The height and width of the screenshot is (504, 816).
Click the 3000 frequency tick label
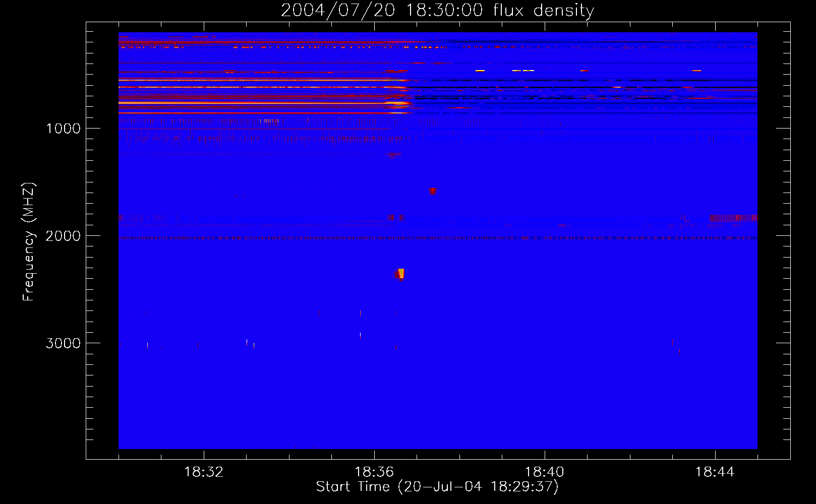pyautogui.click(x=63, y=343)
